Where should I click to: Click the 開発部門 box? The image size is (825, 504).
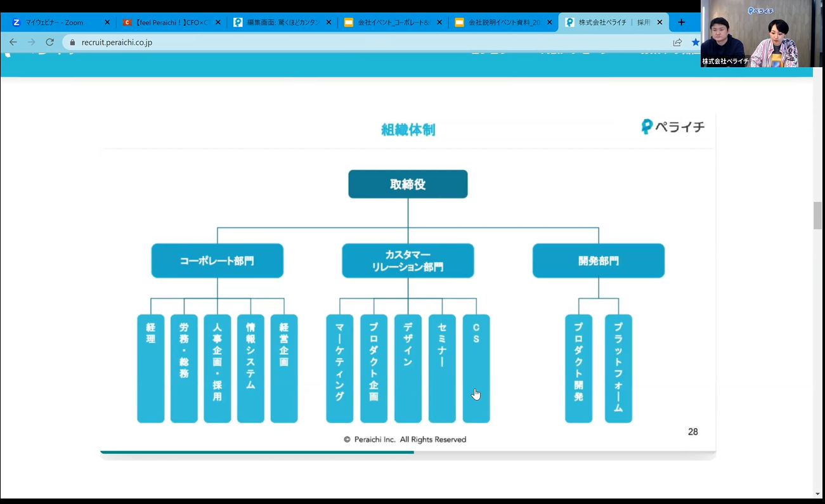[x=599, y=261]
